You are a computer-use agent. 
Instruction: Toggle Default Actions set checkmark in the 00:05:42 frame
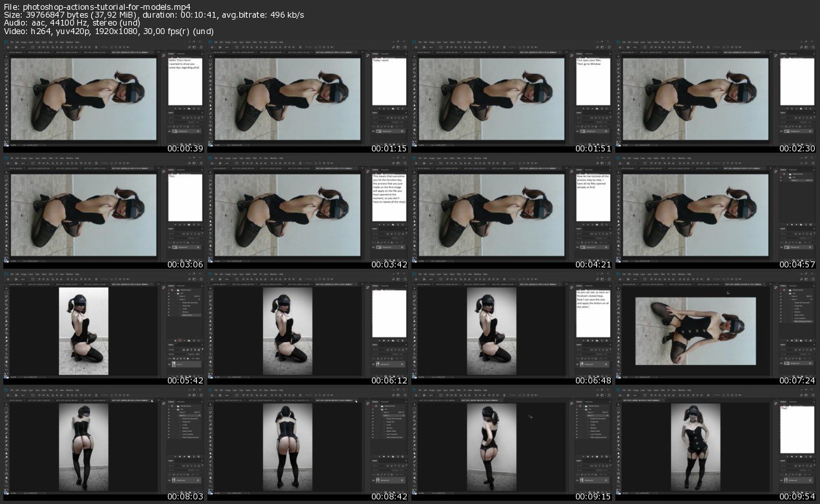click(170, 290)
